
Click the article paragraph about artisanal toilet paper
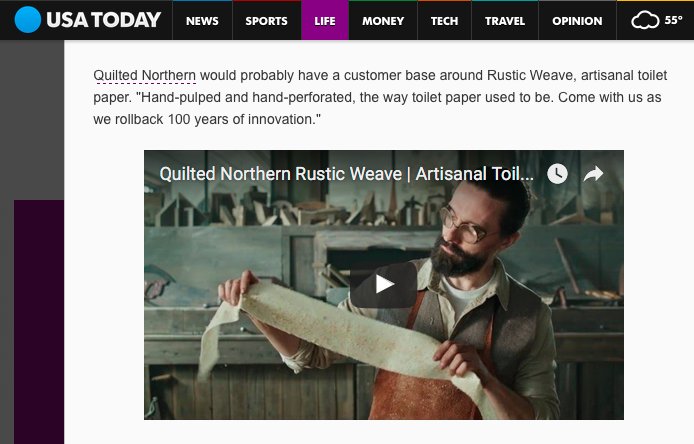380,97
